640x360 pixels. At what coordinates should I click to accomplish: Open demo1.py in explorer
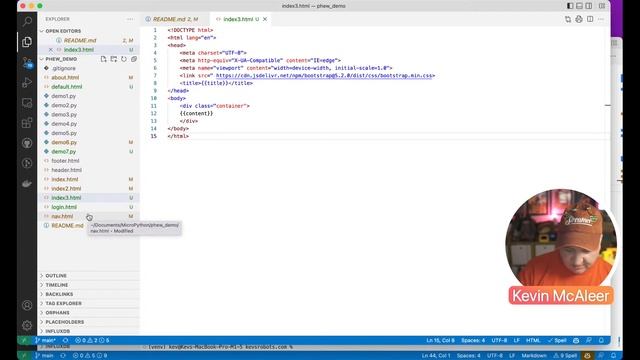pos(89,96)
